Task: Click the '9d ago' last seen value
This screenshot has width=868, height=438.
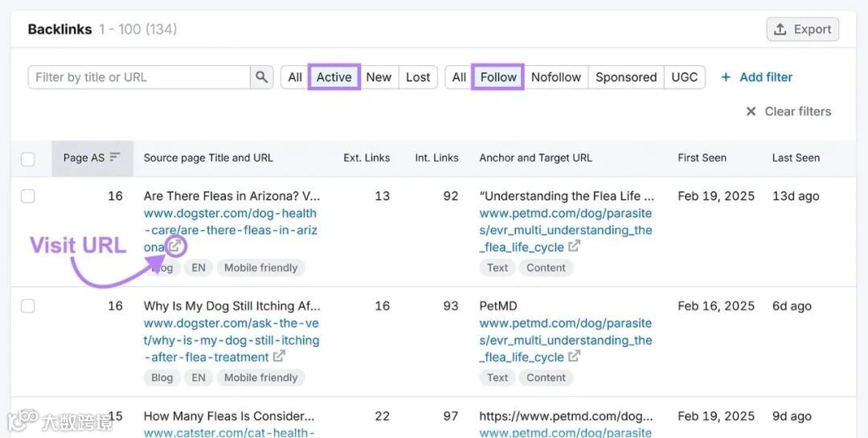Action: 792,415
